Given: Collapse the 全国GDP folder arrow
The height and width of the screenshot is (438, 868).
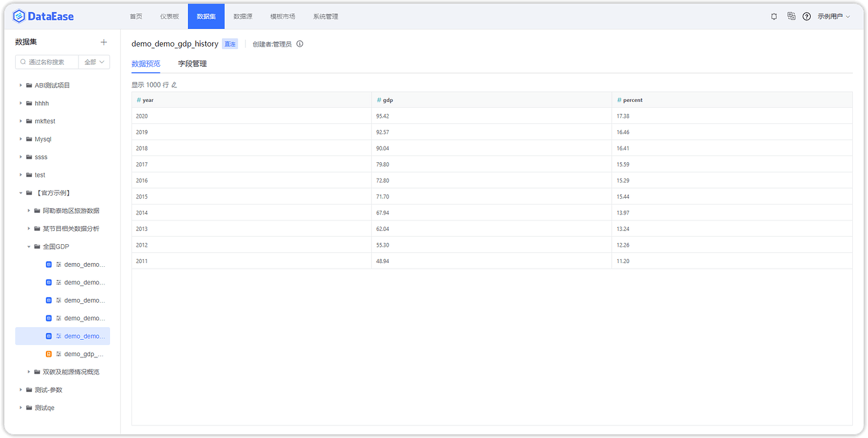Looking at the screenshot, I should click(x=29, y=247).
